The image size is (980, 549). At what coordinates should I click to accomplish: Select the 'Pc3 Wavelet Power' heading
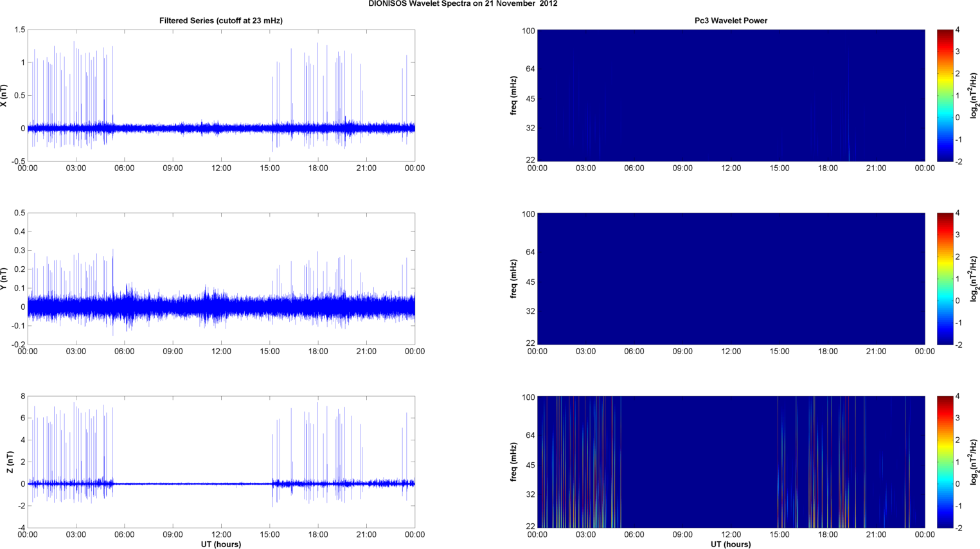(x=731, y=21)
